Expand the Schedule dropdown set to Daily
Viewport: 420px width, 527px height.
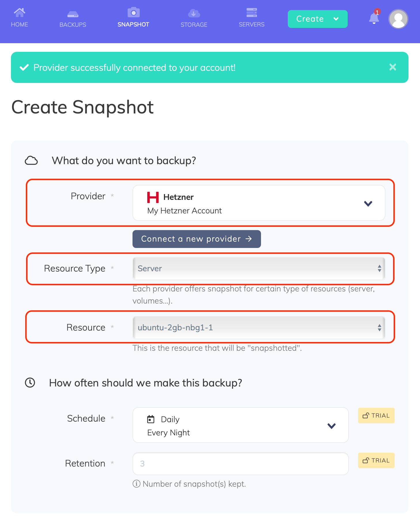(x=240, y=425)
